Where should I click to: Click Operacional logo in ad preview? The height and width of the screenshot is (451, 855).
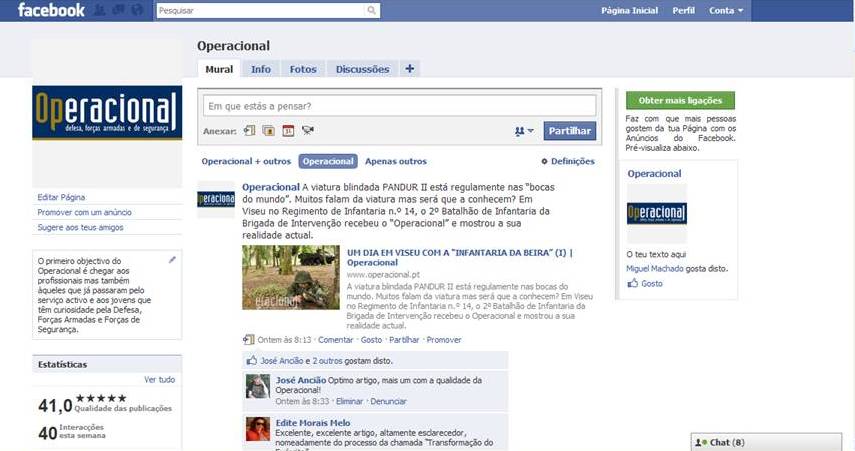click(657, 213)
